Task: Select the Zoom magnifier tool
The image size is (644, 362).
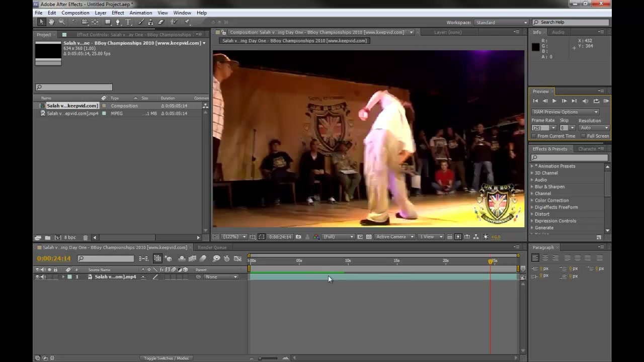Action: point(62,22)
